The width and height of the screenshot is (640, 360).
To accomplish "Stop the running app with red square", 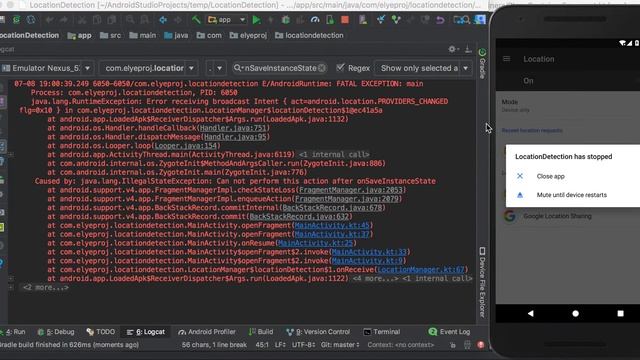I will coord(345,20).
